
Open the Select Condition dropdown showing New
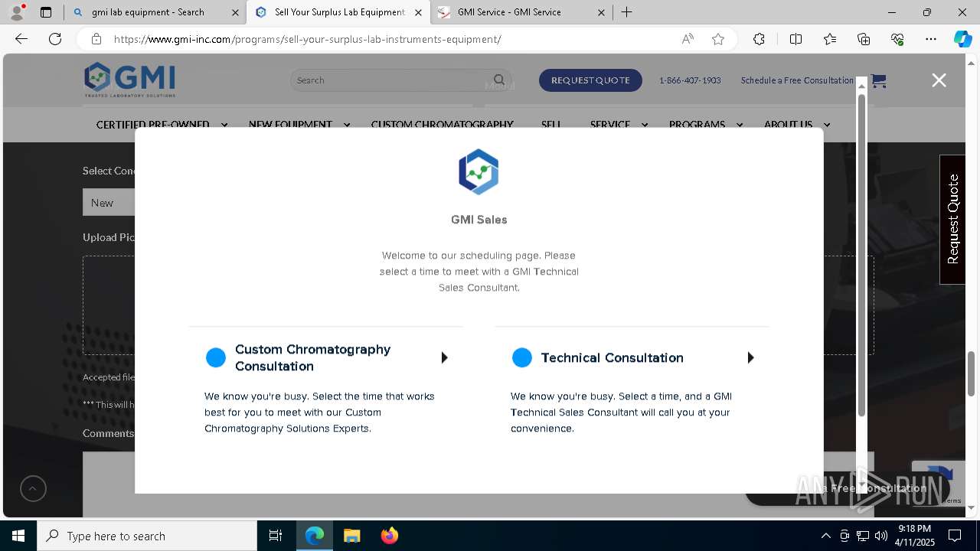click(109, 202)
